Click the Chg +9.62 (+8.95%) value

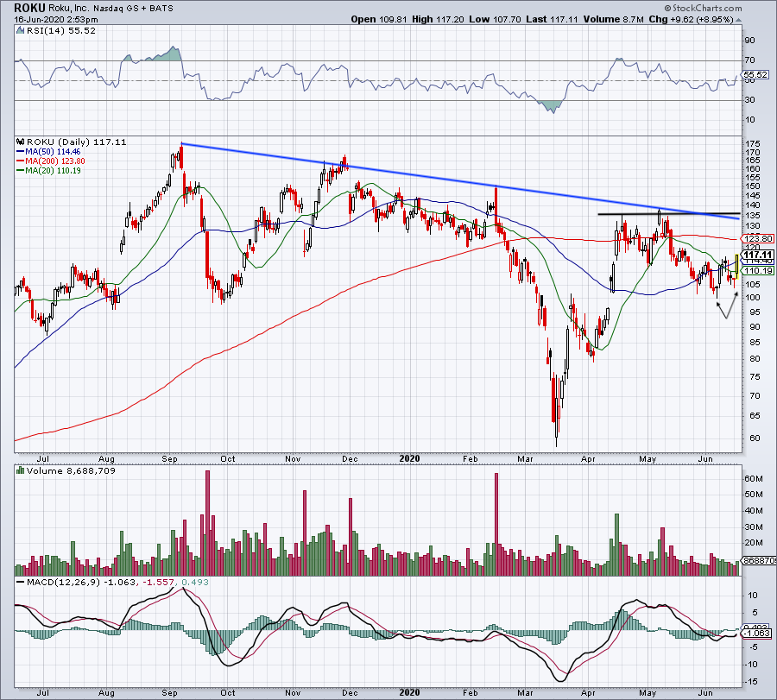[691, 19]
